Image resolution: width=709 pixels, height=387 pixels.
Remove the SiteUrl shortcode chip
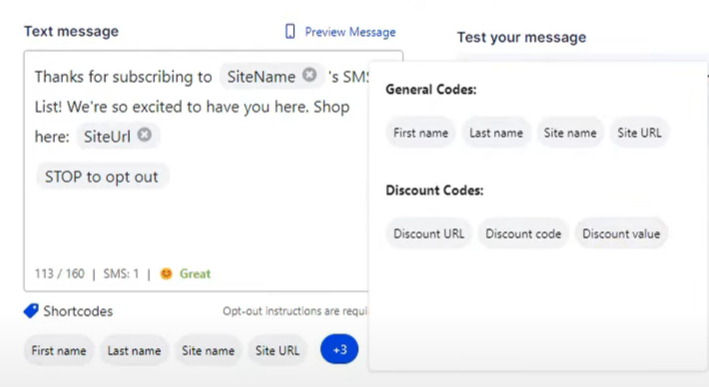144,135
